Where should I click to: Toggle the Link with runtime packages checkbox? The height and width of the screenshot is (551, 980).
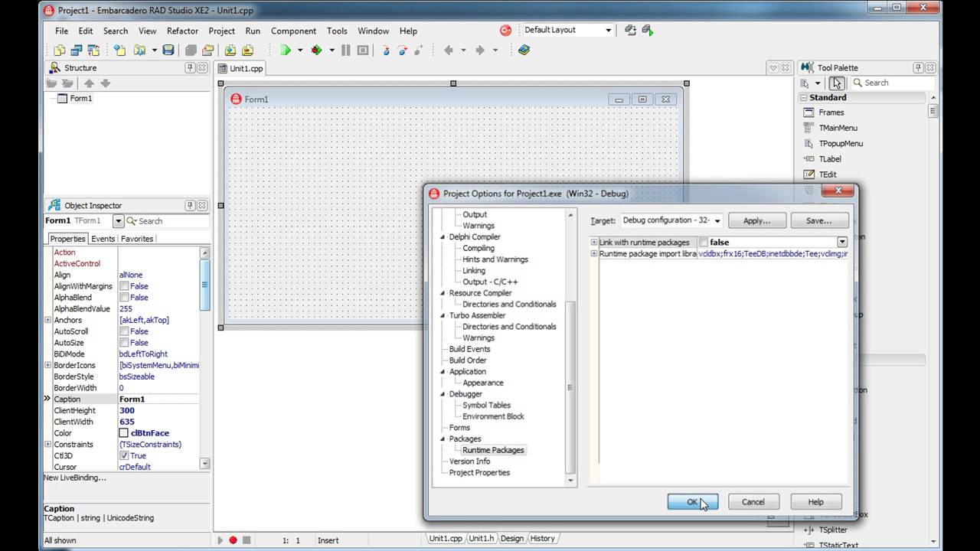coord(704,243)
